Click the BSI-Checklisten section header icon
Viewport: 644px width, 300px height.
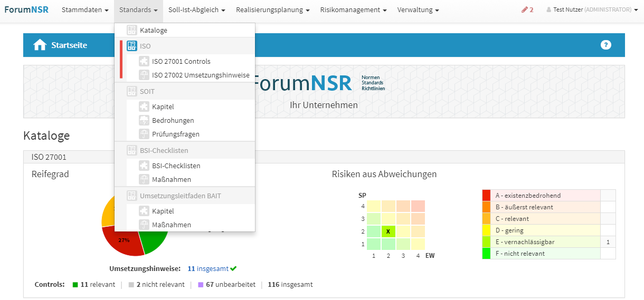[132, 150]
